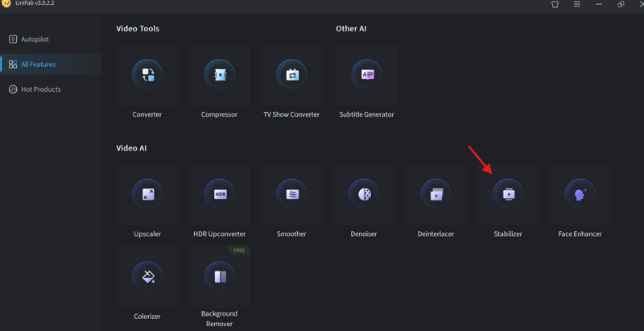Select the Stabilizer tool
644x331 pixels.
508,194
